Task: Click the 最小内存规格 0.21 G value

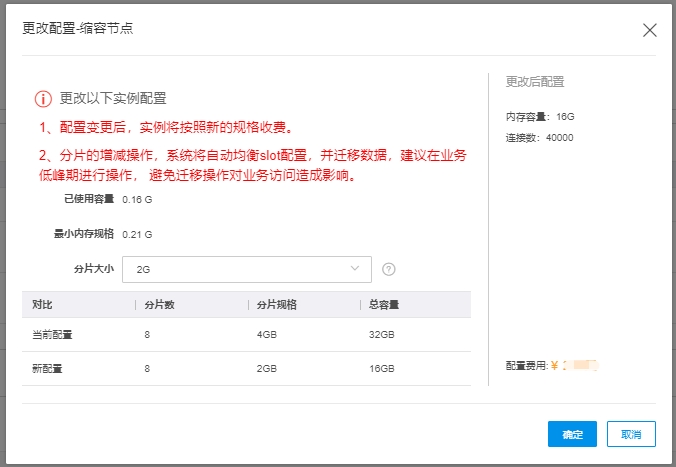Action: tap(137, 234)
